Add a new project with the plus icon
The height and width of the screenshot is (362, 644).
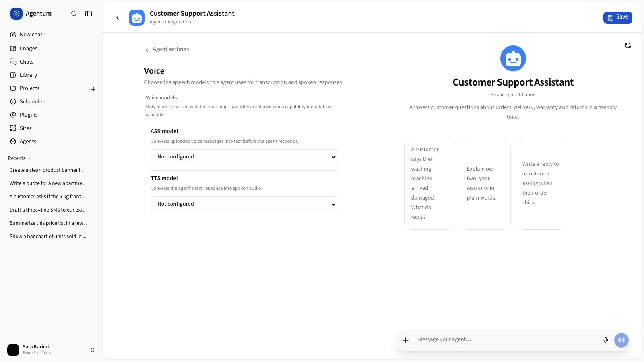point(93,89)
